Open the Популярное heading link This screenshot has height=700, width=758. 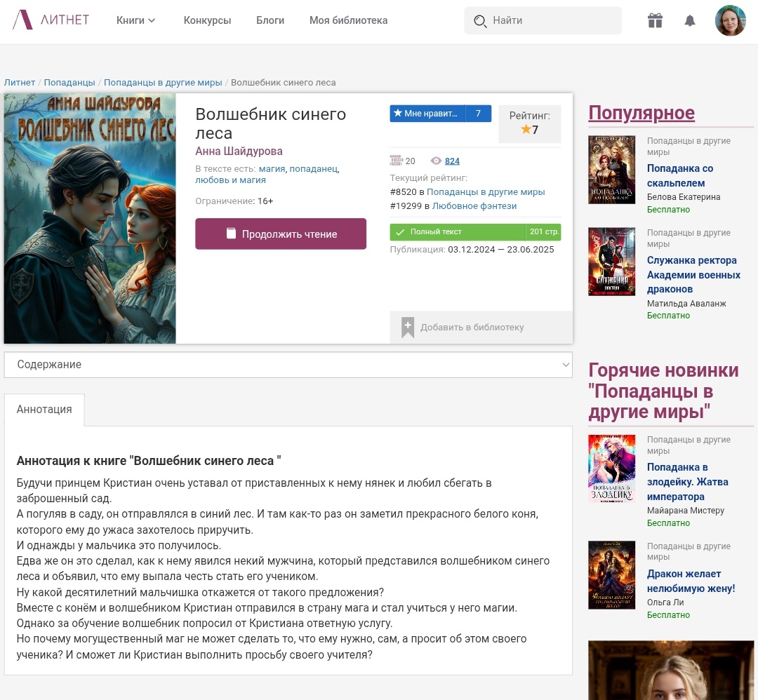click(641, 112)
